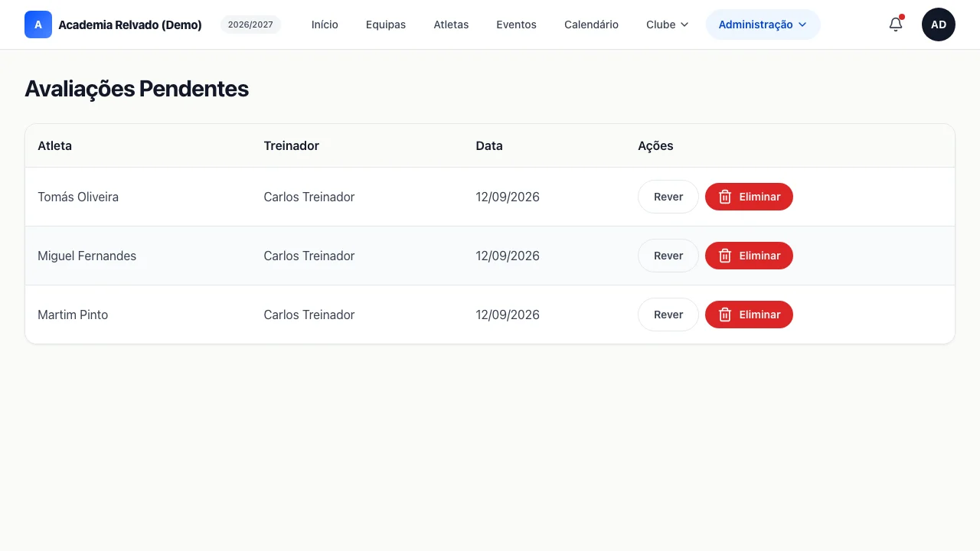Click the Academia Relvado (Demo) title link
The height and width of the screenshot is (551, 980).
[130, 24]
